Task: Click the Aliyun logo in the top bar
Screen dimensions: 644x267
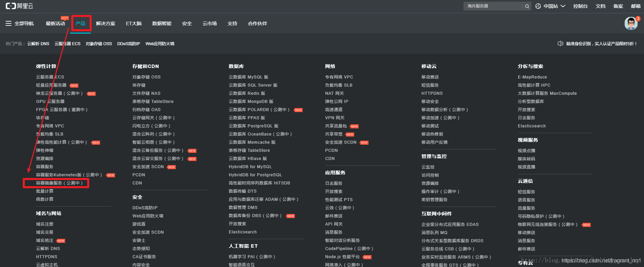Action: tap(19, 6)
